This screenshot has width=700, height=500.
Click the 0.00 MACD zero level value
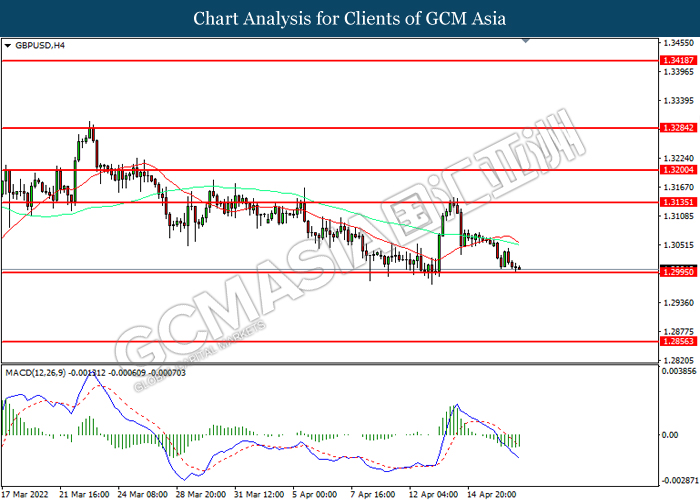pos(670,435)
